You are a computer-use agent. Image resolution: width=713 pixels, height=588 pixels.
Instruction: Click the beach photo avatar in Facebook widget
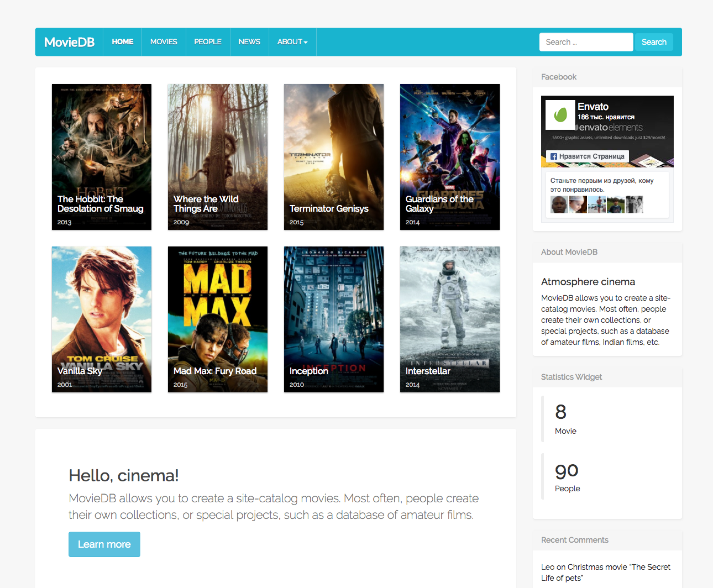point(597,204)
